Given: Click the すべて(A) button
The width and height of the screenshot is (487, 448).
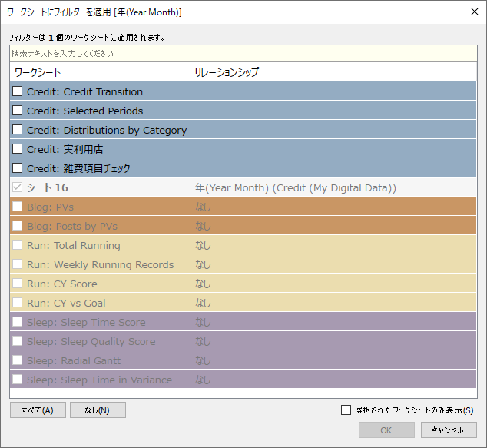Looking at the screenshot, I should [x=38, y=410].
